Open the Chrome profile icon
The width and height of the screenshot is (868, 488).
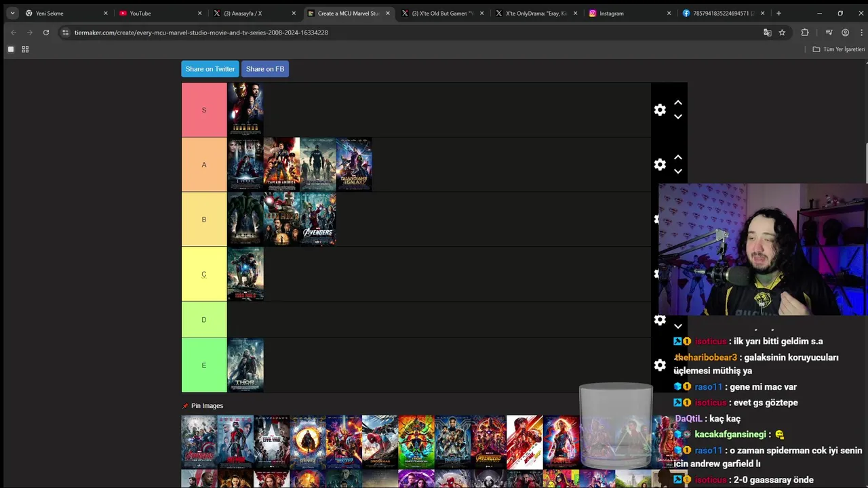pyautogui.click(x=845, y=33)
